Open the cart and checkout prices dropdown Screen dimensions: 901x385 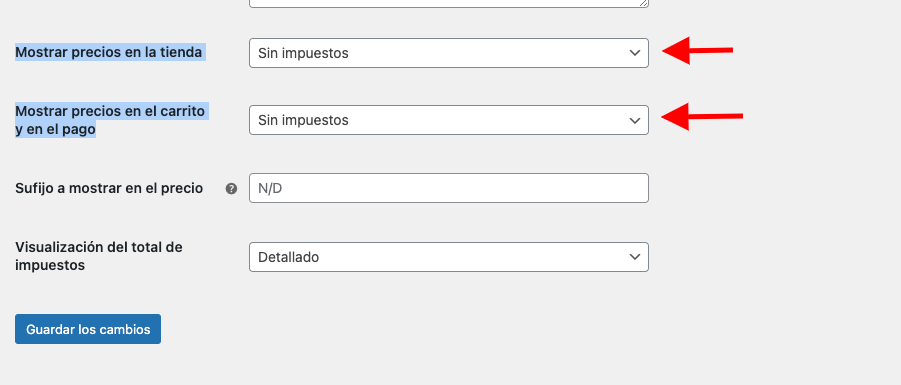click(449, 120)
